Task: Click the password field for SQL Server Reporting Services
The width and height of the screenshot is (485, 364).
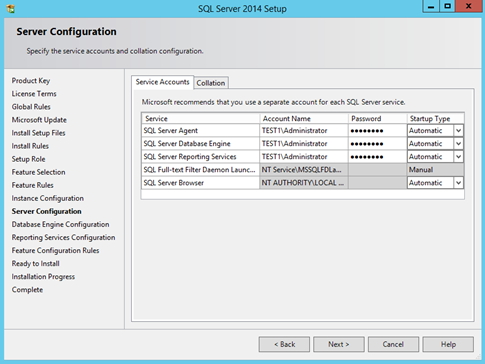Action: [x=377, y=156]
